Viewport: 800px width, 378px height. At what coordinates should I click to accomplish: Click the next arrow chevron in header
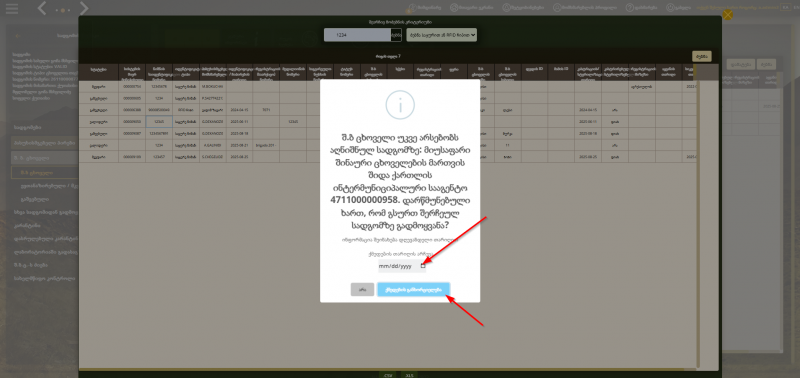point(84,8)
